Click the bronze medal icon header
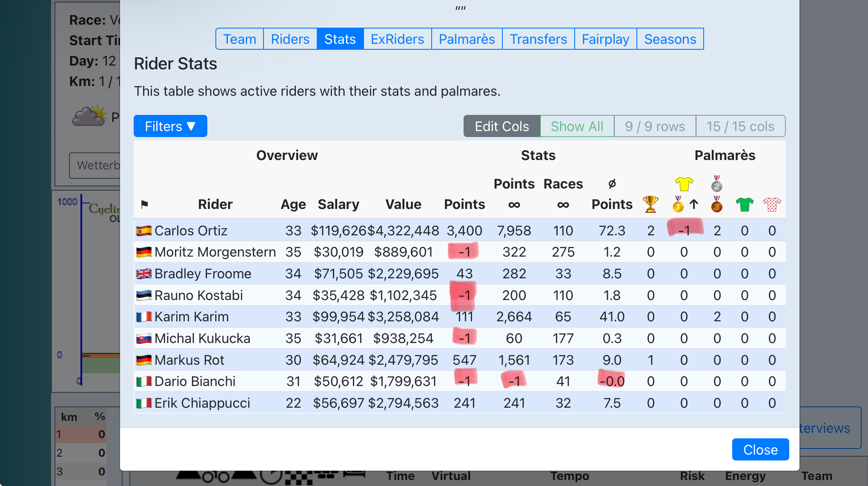The image size is (868, 486). (716, 205)
